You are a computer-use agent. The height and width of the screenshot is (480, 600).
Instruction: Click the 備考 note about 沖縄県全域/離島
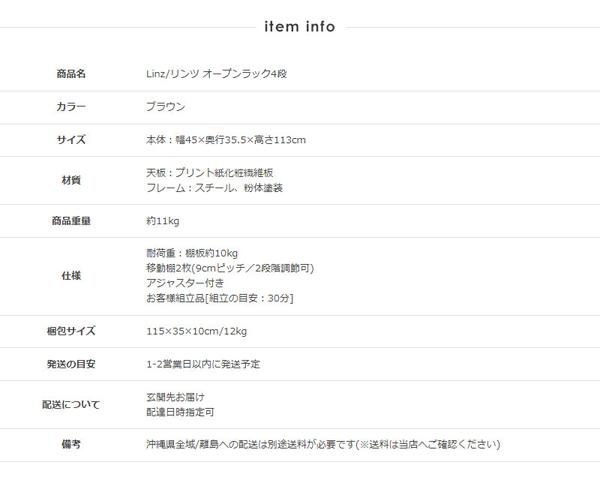(322, 444)
